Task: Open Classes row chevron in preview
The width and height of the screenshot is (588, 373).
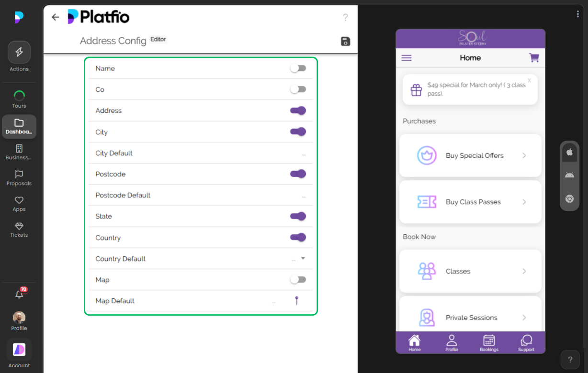Action: click(x=524, y=271)
